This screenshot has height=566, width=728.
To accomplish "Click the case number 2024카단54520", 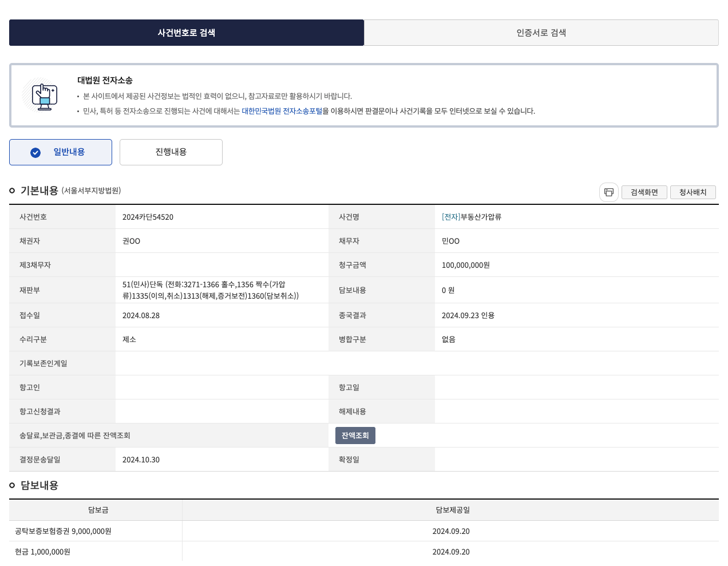I will pos(148,217).
